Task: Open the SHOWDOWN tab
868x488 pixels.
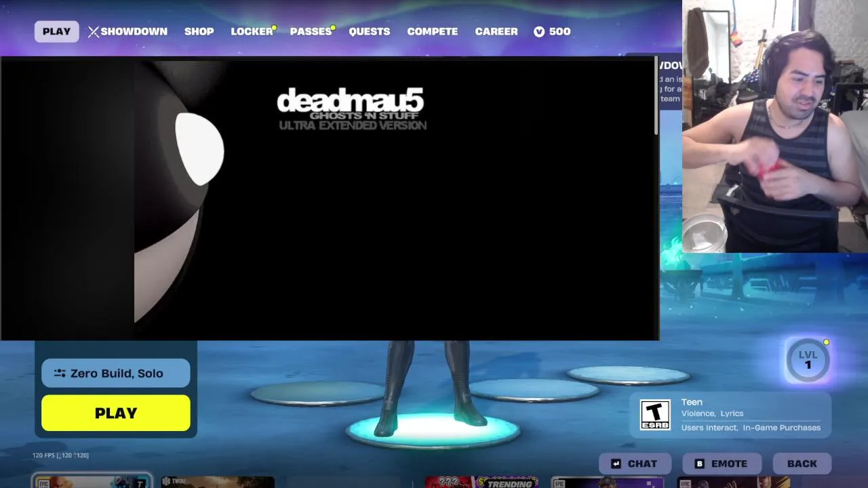Action: pyautogui.click(x=127, y=31)
